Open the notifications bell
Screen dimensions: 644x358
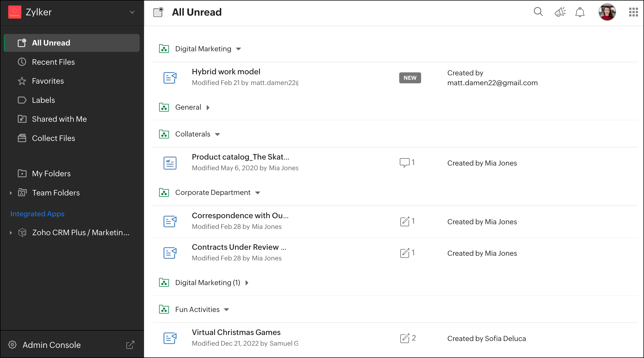click(580, 12)
